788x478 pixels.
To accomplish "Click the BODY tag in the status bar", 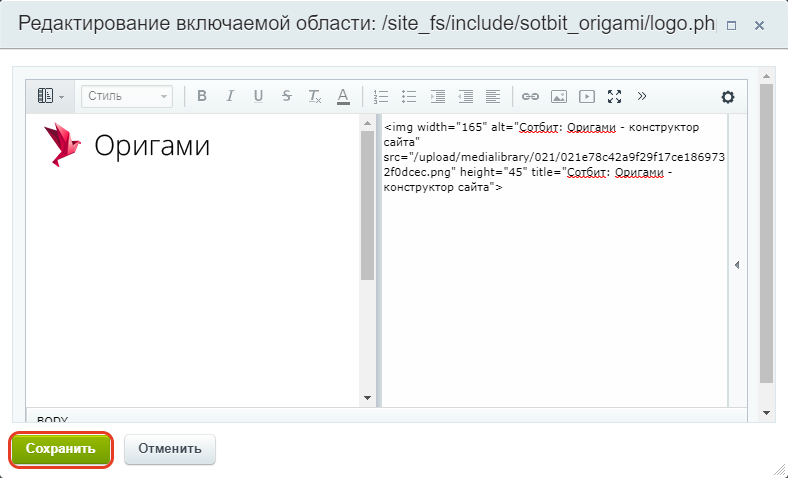I will [x=52, y=419].
